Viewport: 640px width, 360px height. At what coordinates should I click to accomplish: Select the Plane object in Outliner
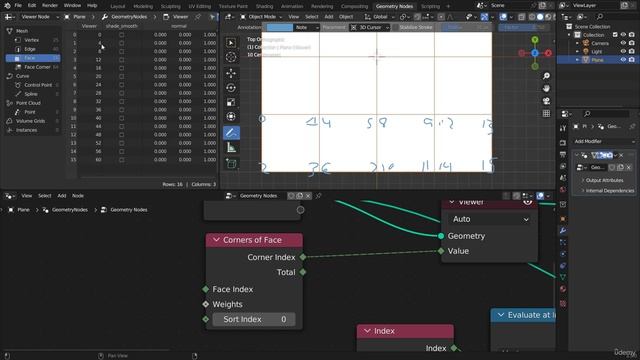point(597,60)
